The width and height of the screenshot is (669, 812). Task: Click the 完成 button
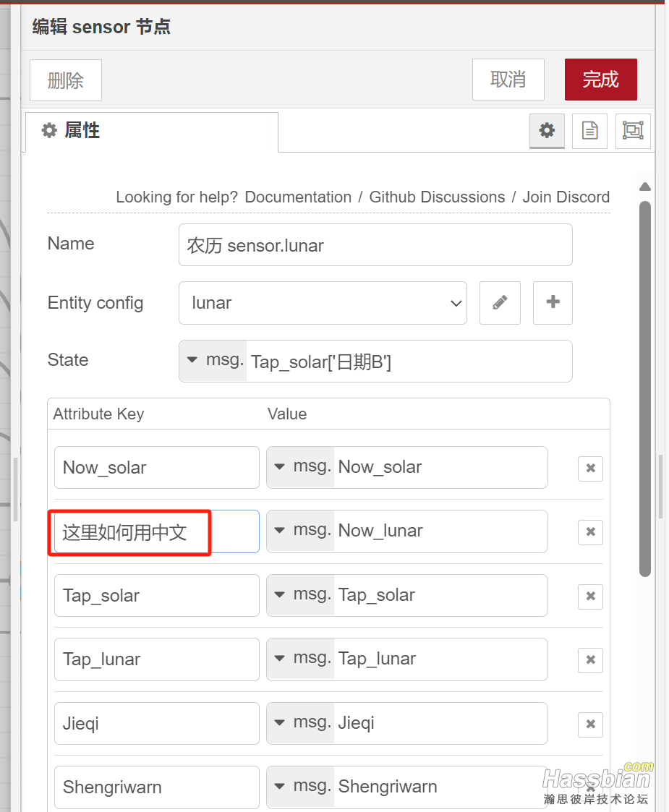click(x=600, y=80)
